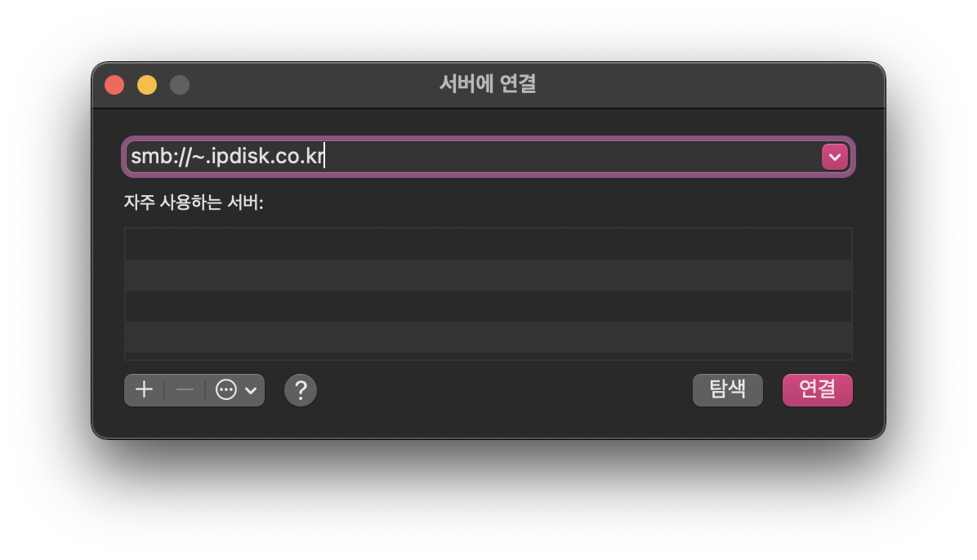Close the 서버에 연결 window with red button

[x=114, y=85]
